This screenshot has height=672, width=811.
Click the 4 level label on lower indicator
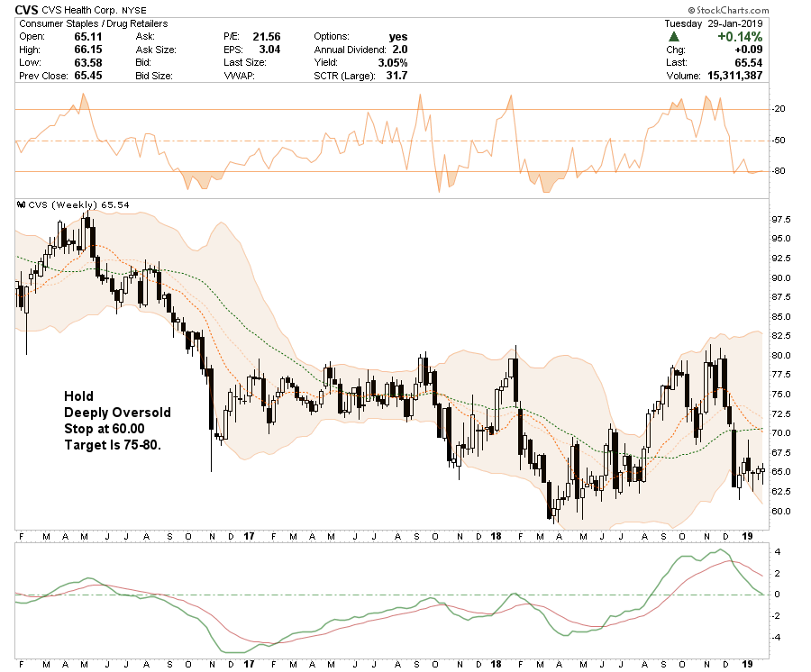pos(778,552)
